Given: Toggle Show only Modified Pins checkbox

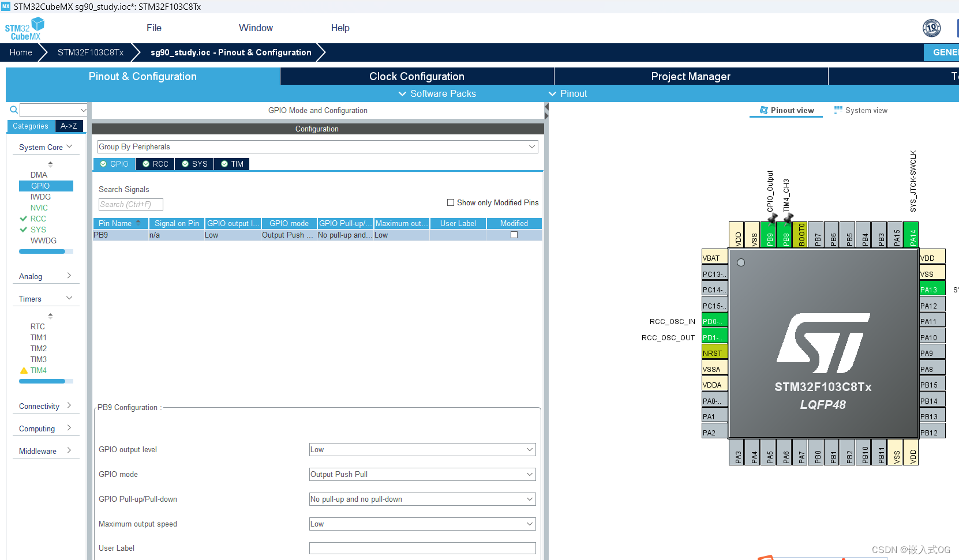Looking at the screenshot, I should pos(451,202).
